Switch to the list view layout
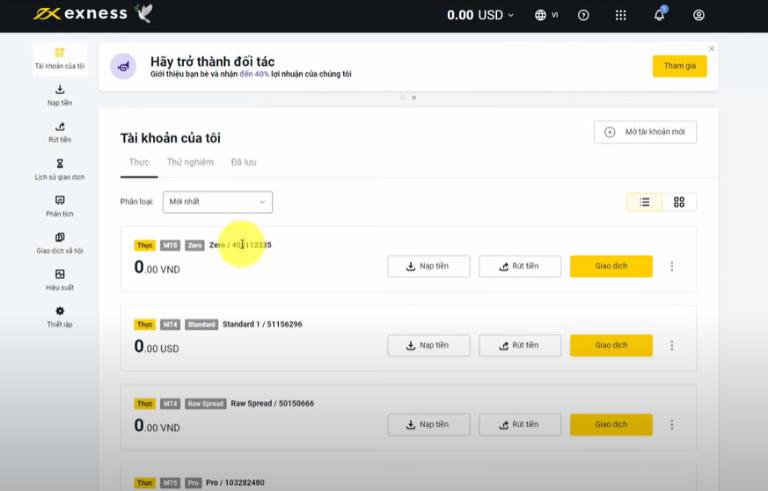The height and width of the screenshot is (491, 768). coord(644,202)
